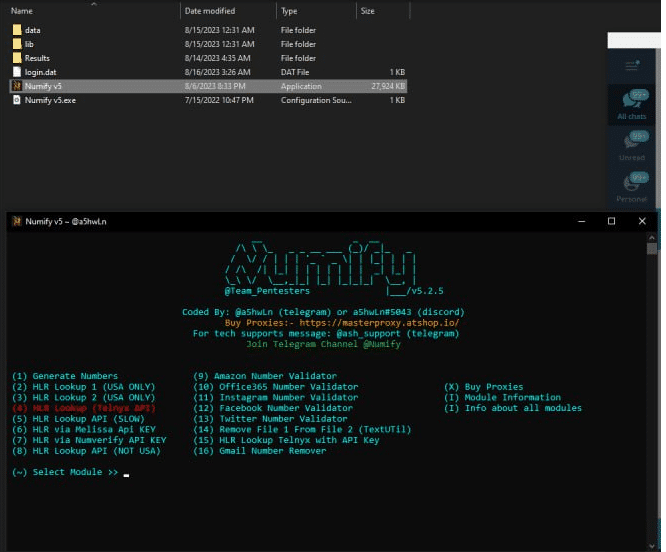Click the Select Module input prompt
The image size is (666, 552).
(x=126, y=472)
